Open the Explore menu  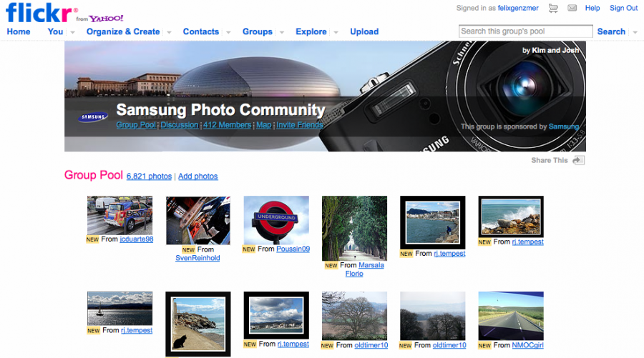pyautogui.click(x=311, y=31)
